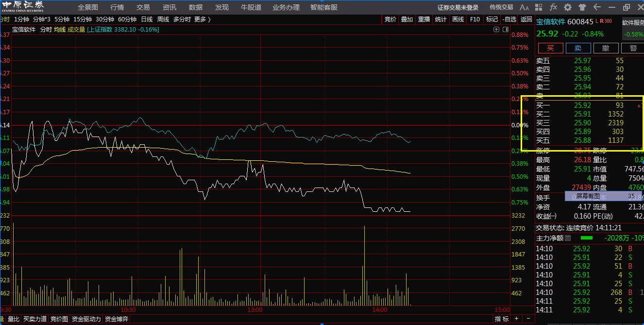The width and height of the screenshot is (644, 325).
Task: Open the four-square layout grid icon
Action: (x=539, y=7)
